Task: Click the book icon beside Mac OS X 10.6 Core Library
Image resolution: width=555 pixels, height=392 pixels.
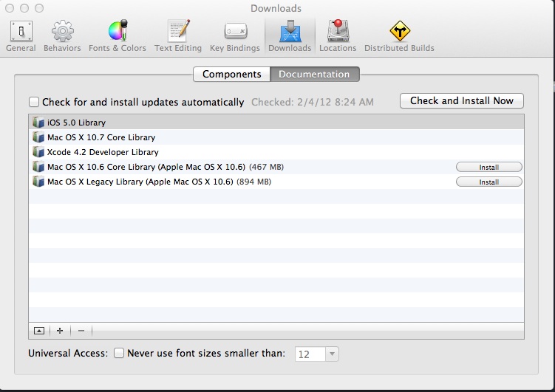Action: click(x=38, y=167)
